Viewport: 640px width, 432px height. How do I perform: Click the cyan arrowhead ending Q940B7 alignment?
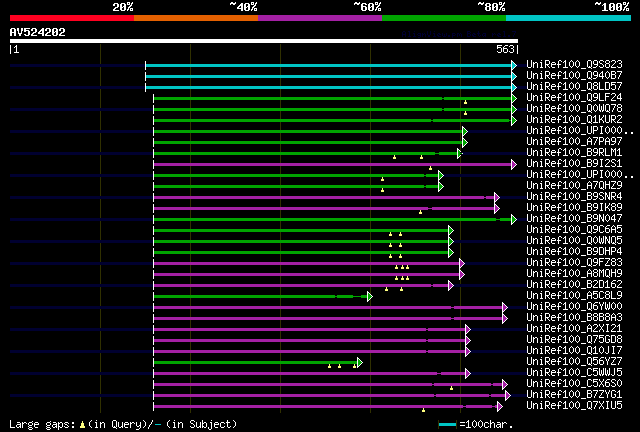tap(514, 76)
